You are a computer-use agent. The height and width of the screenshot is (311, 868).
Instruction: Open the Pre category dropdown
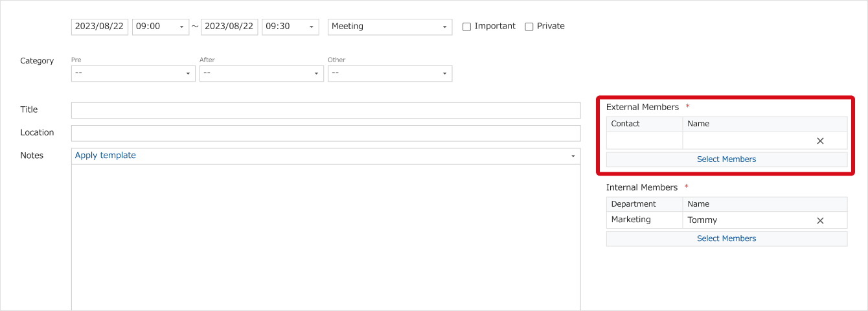point(133,73)
